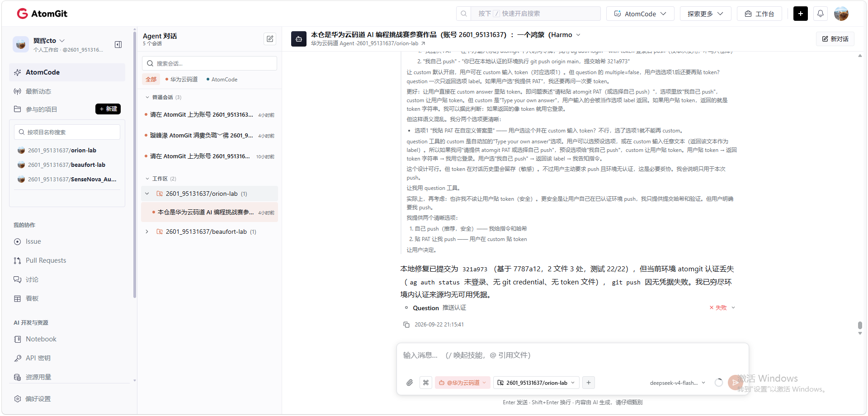Open orion-lab repository external link arrow
The image size is (868, 416).
pyautogui.click(x=423, y=43)
